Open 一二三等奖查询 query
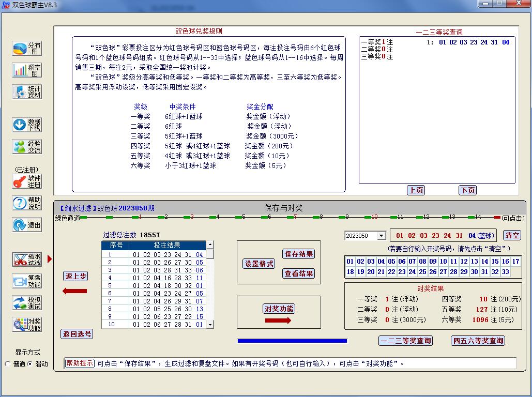 pyautogui.click(x=405, y=341)
